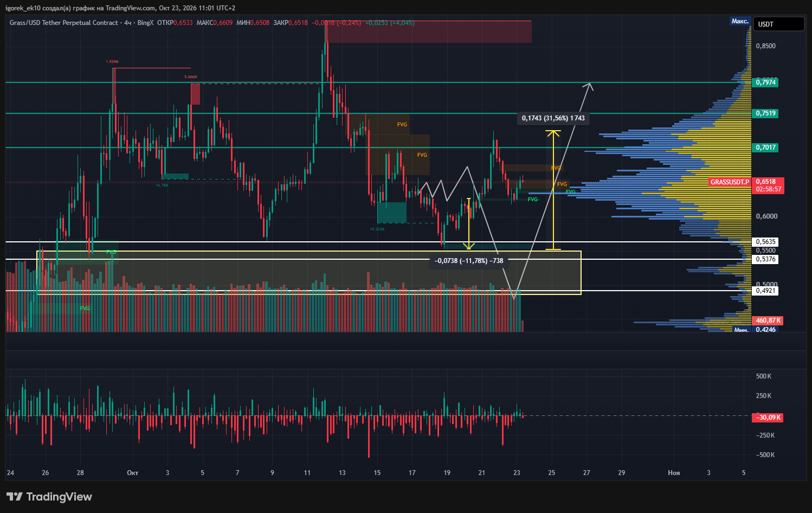Click the TradingView logo

(x=49, y=497)
